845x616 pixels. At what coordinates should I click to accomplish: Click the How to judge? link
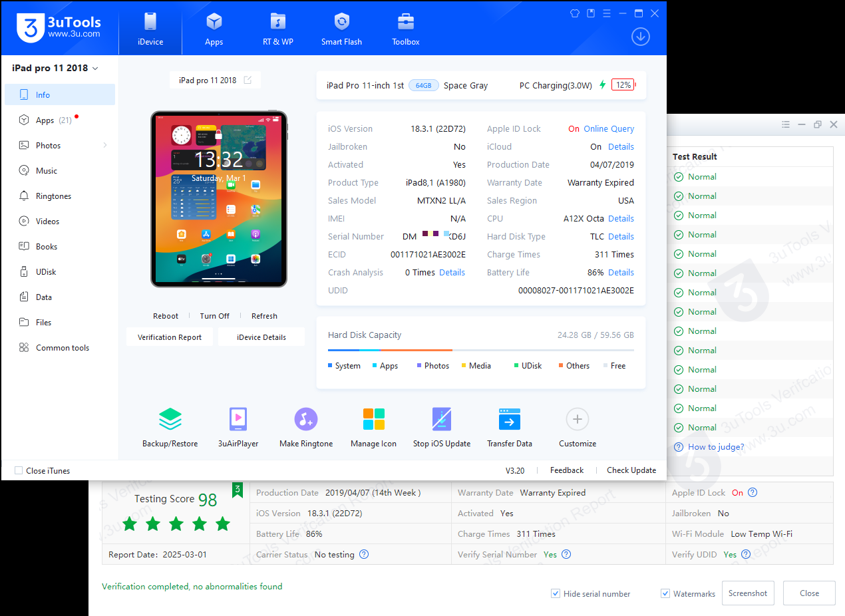click(x=716, y=447)
